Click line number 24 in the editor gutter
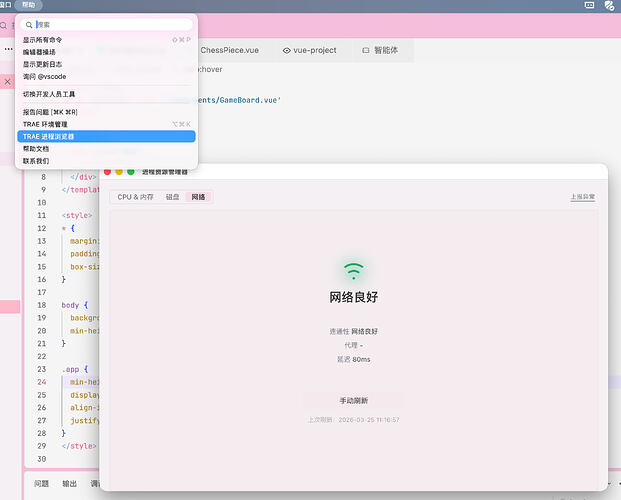Viewport: 621px width, 500px height. click(42, 382)
